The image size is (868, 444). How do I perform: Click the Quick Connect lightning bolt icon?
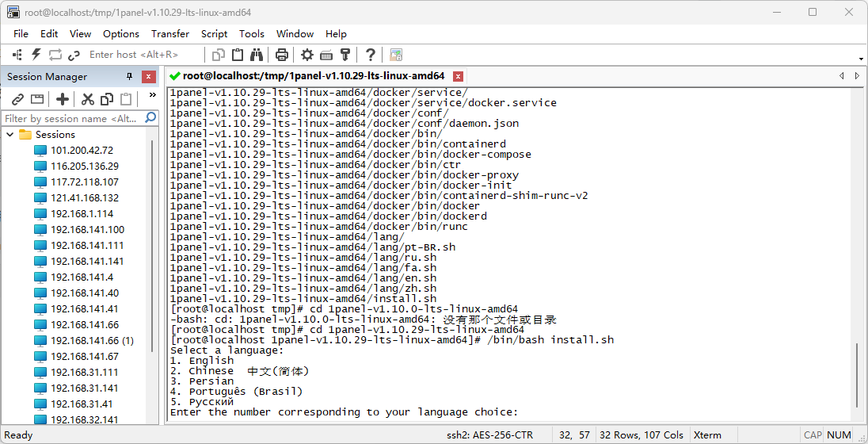pos(36,55)
